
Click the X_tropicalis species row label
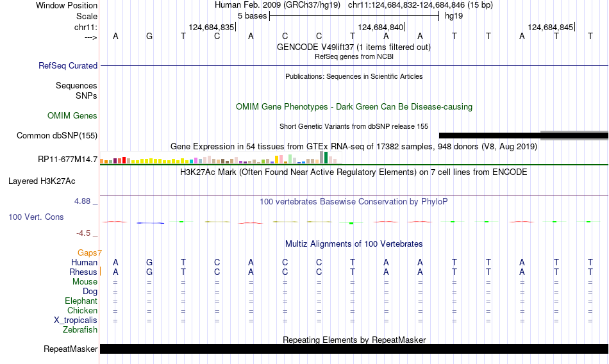[76, 320]
